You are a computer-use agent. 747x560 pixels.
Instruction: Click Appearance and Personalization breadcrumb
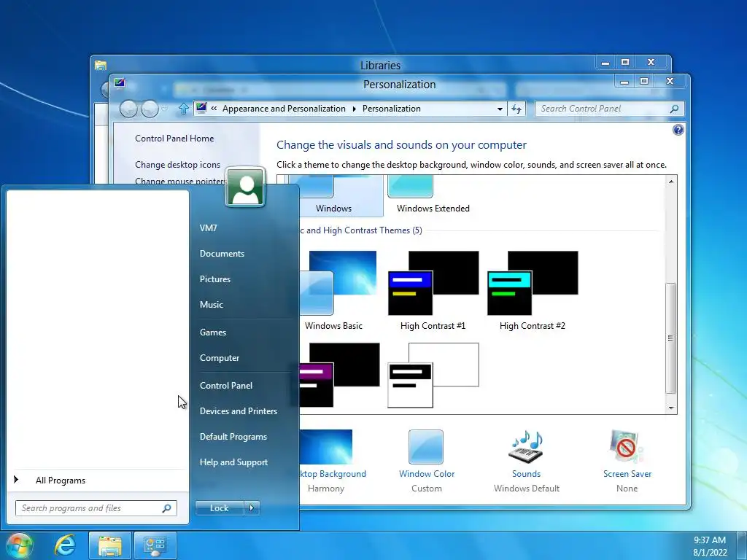point(284,109)
